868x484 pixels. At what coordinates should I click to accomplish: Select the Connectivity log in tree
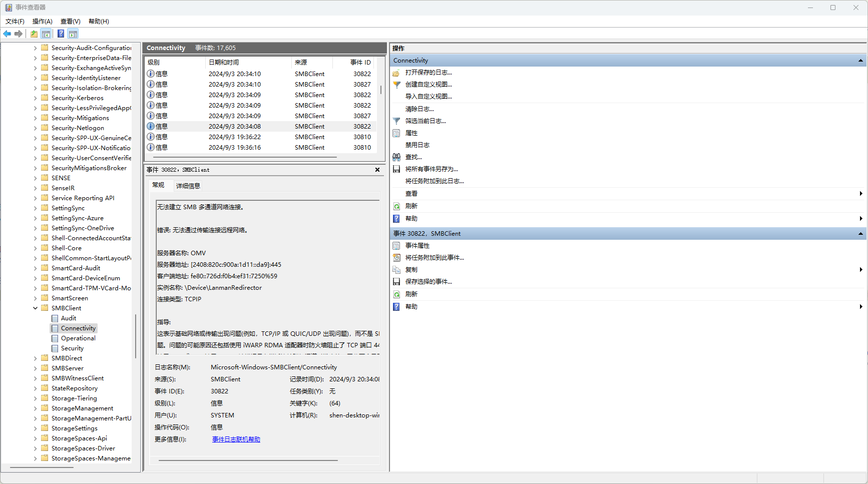click(x=78, y=328)
